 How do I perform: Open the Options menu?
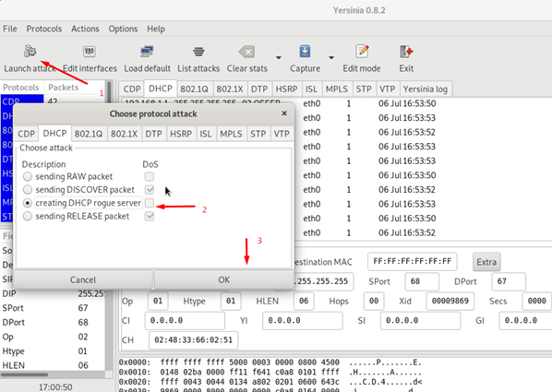[x=123, y=29]
